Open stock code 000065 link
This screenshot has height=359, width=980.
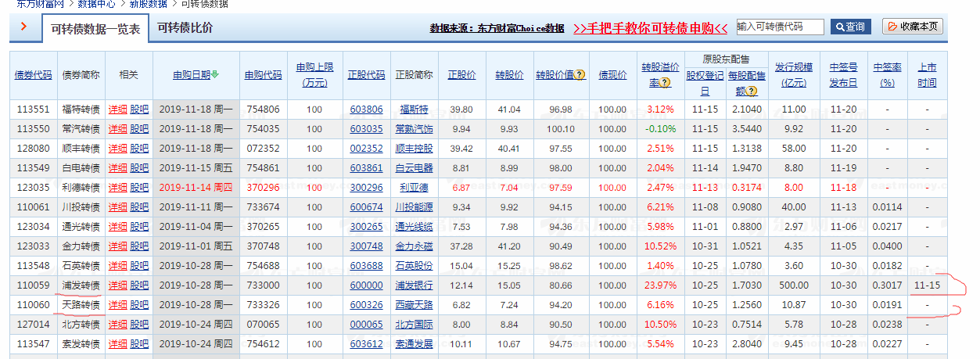[367, 325]
